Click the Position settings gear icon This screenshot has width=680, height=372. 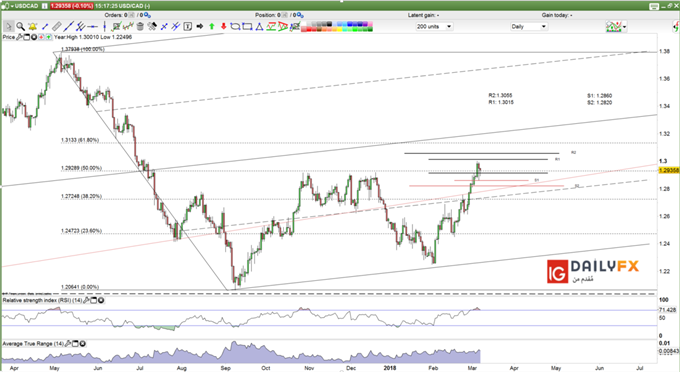299,15
